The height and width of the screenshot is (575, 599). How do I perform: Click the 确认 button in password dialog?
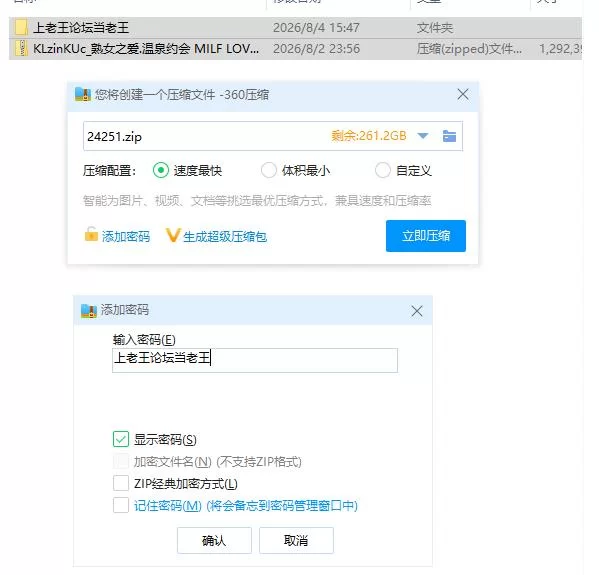(x=214, y=540)
